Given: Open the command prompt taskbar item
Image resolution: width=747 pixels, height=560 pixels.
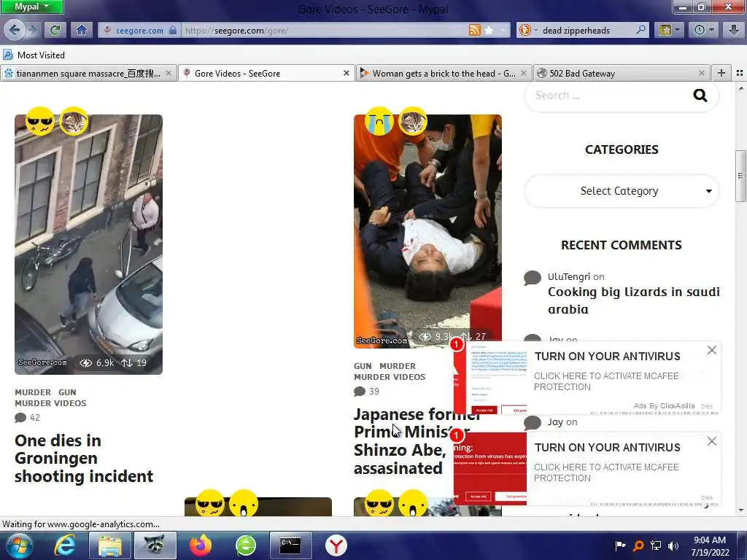Looking at the screenshot, I should click(x=290, y=545).
